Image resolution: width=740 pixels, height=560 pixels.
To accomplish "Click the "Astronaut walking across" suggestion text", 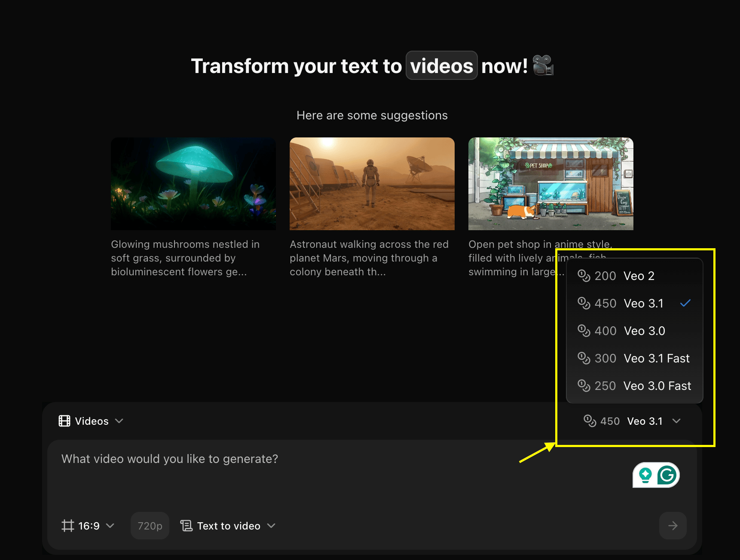I will point(369,258).
